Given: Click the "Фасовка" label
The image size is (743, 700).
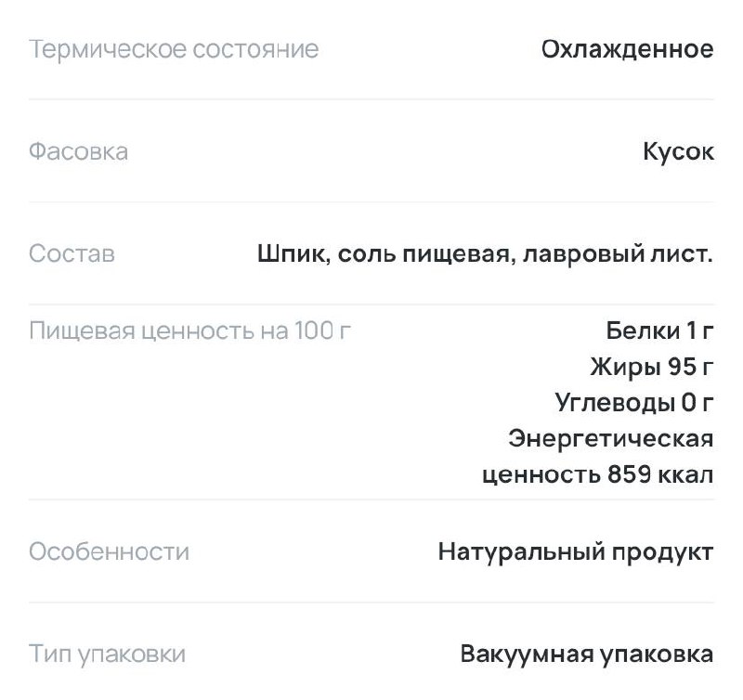Looking at the screenshot, I should click(78, 151).
